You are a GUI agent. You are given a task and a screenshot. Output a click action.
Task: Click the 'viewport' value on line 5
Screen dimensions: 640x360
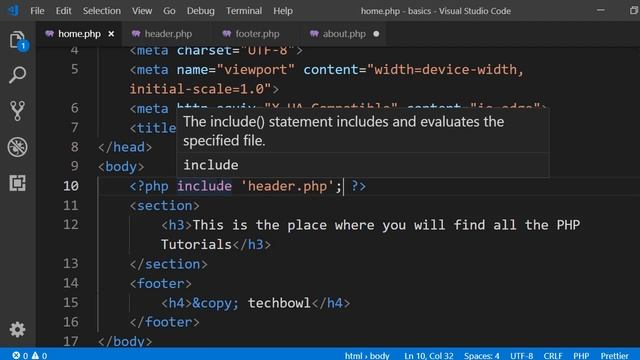256,69
